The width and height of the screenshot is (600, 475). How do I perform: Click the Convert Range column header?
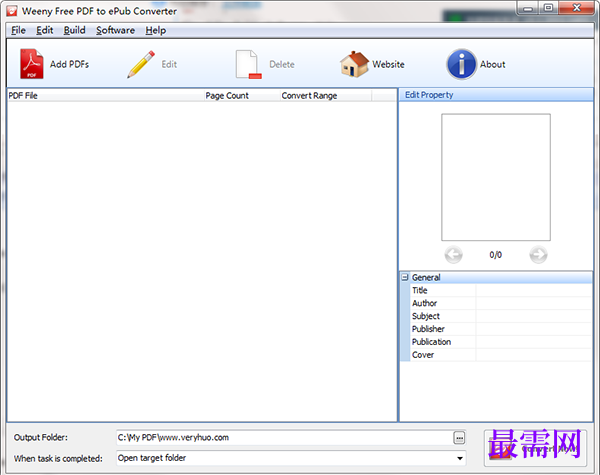pos(326,96)
